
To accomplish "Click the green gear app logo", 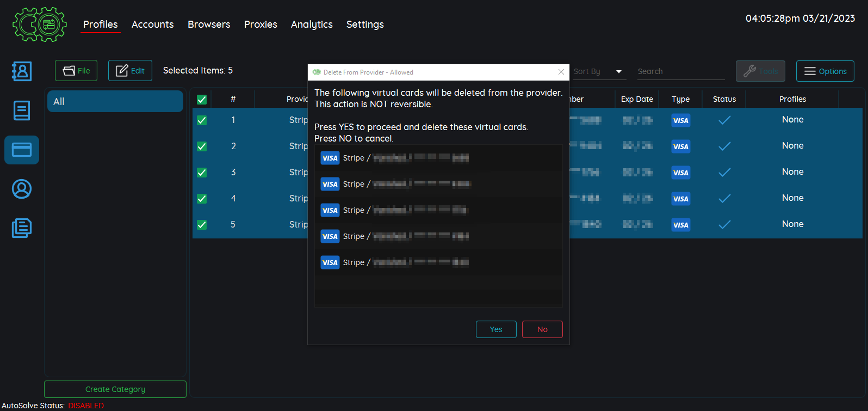I will point(40,24).
